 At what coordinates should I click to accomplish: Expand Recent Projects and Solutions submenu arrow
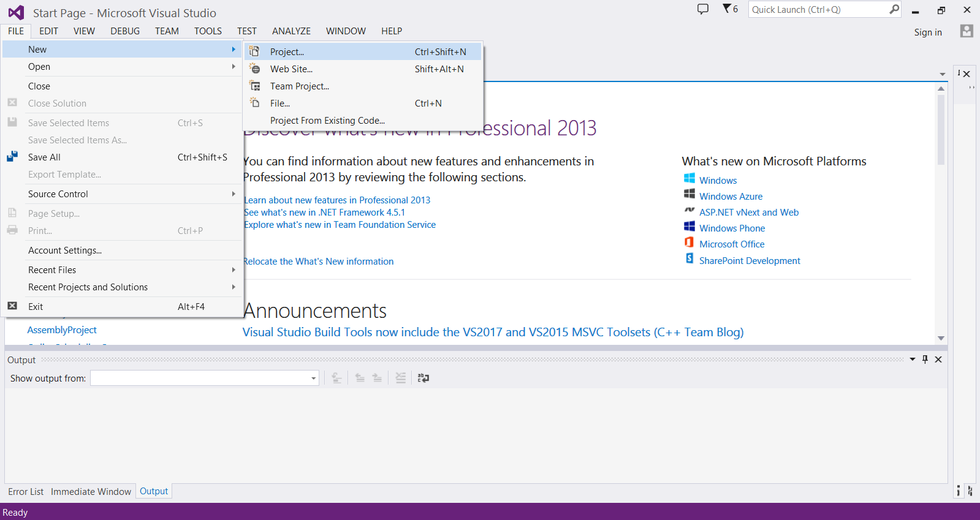[234, 287]
